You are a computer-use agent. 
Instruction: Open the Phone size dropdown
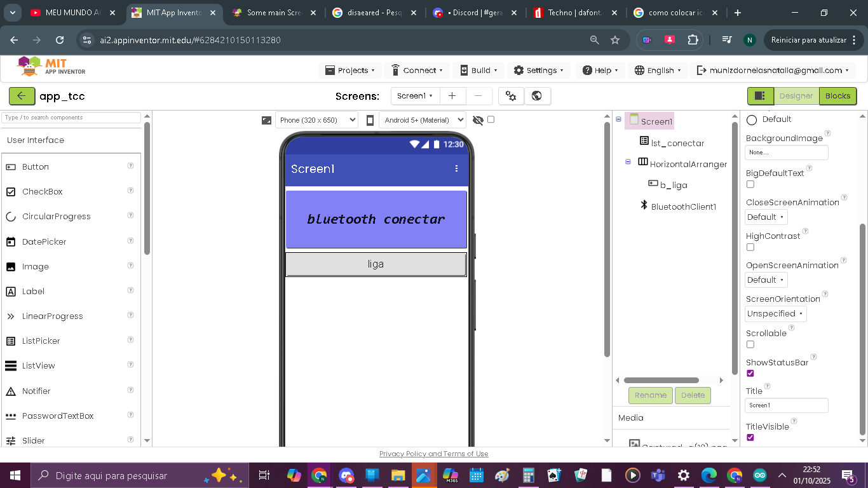[x=316, y=120]
